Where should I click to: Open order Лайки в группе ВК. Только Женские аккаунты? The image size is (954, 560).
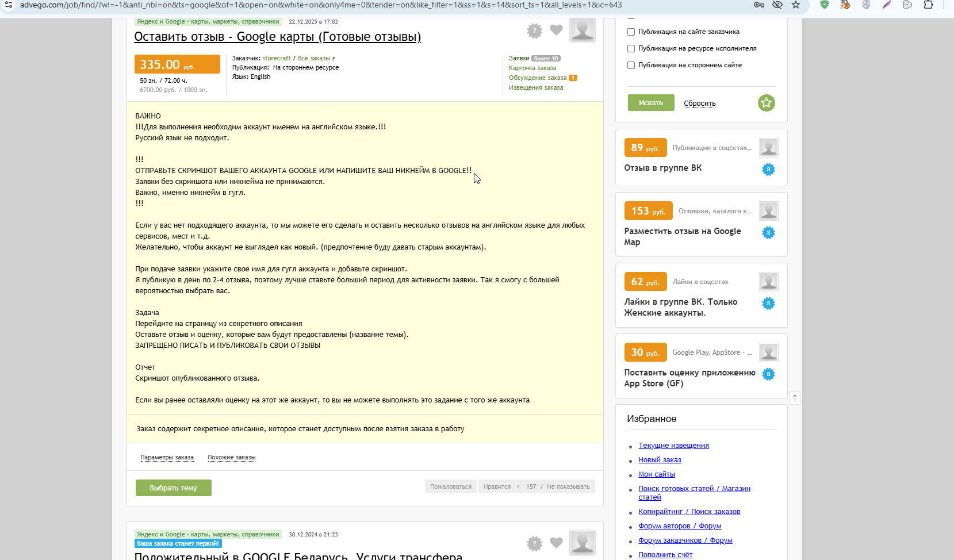681,307
